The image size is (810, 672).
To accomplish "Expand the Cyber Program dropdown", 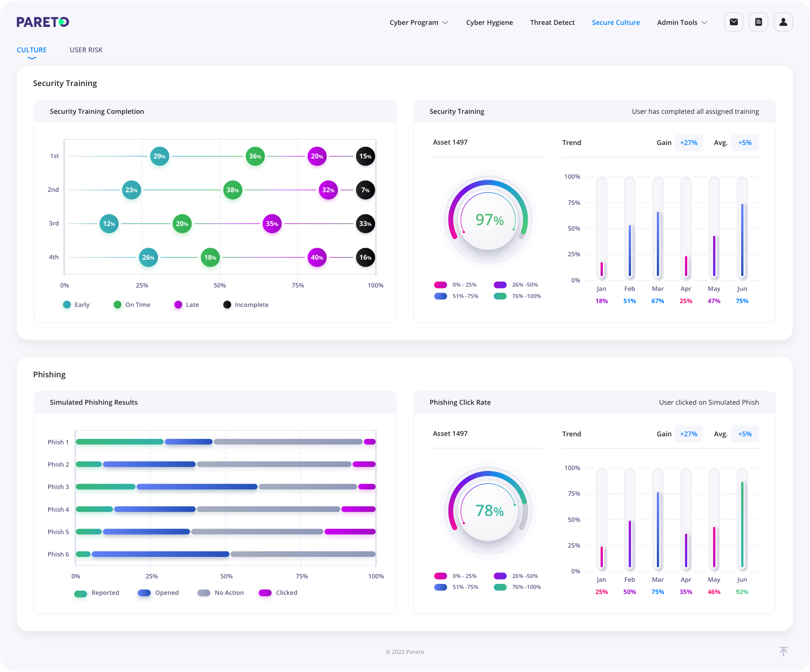I will tap(418, 22).
